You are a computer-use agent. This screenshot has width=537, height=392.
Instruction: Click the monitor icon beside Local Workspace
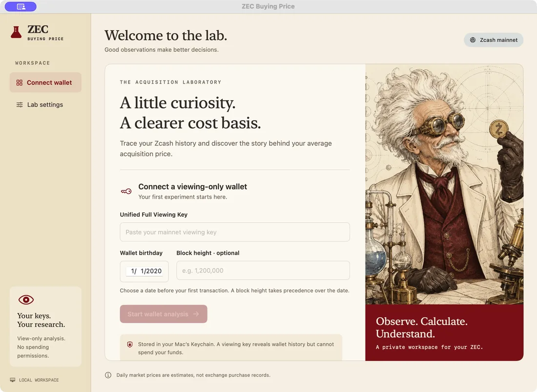[13, 380]
